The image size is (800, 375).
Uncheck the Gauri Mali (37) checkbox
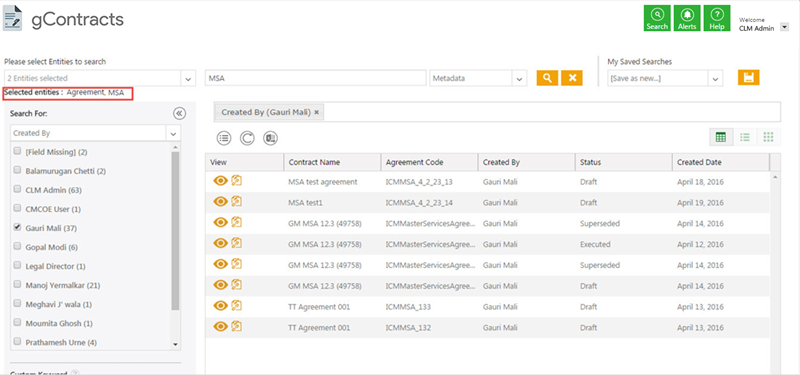(x=17, y=227)
